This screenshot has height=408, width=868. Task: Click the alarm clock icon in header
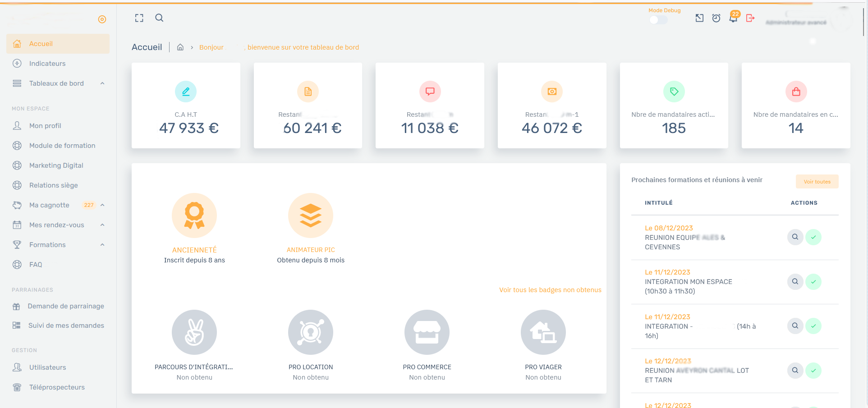pos(716,18)
